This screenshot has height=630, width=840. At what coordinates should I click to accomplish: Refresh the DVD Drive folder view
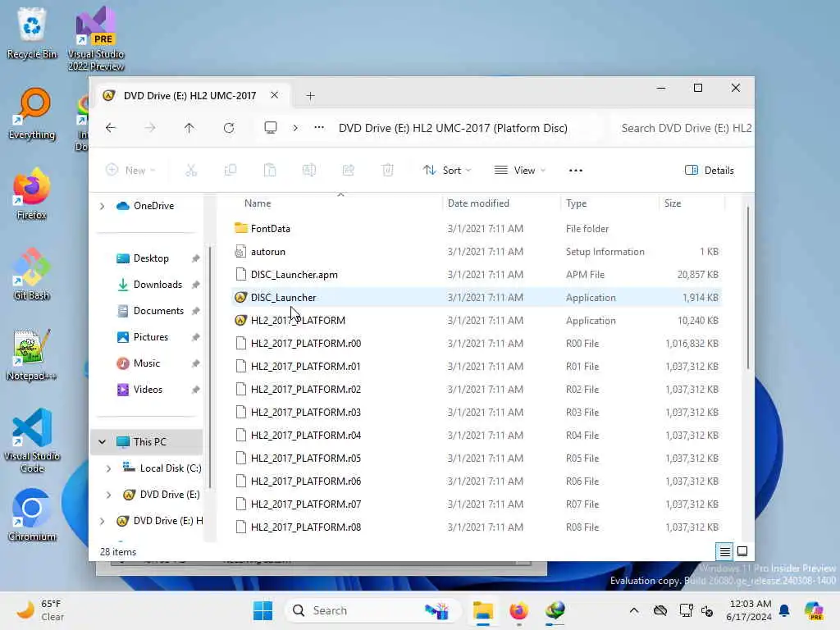(x=229, y=128)
